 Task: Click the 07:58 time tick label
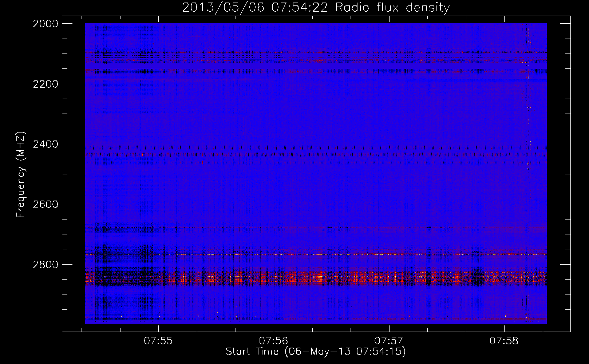pos(504,341)
